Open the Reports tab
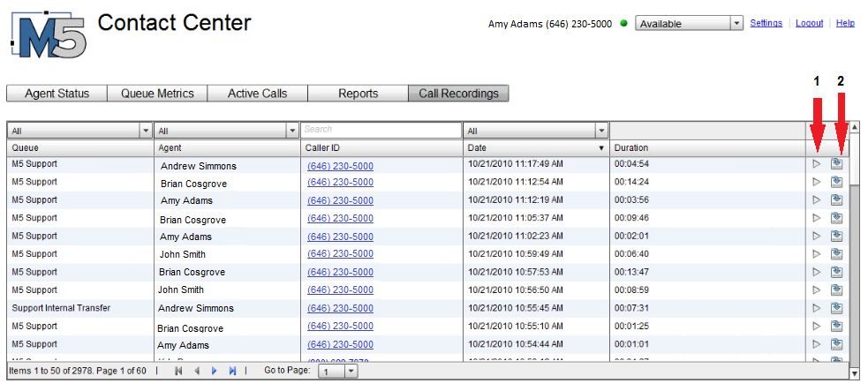This screenshot has height=391, width=868. (359, 94)
